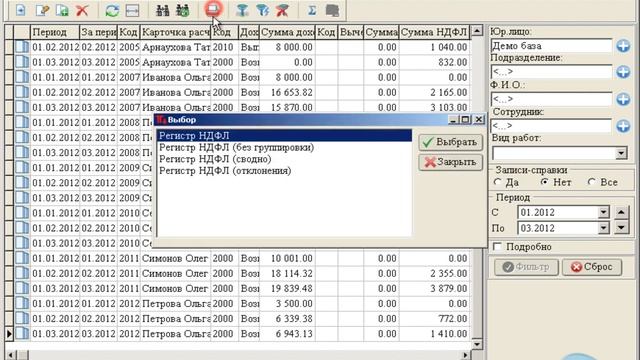Image resolution: width=640 pixels, height=360 pixels.
Task: Click the plus icon beside Подразделение field
Action: pyautogui.click(x=623, y=72)
